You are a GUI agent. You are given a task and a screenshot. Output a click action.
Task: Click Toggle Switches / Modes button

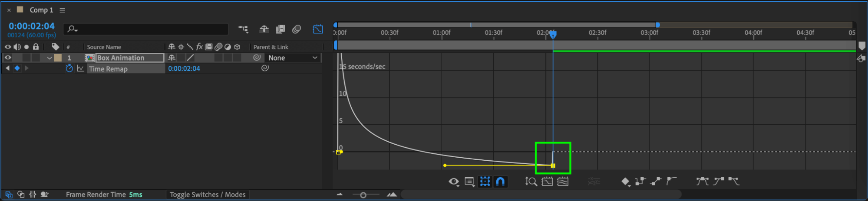(x=207, y=195)
